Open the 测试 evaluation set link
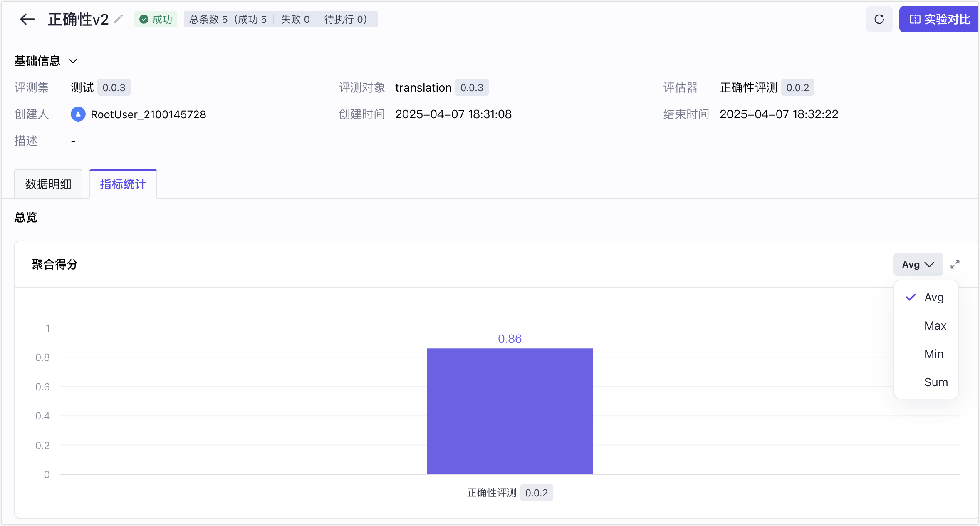This screenshot has width=980, height=526. (x=82, y=87)
